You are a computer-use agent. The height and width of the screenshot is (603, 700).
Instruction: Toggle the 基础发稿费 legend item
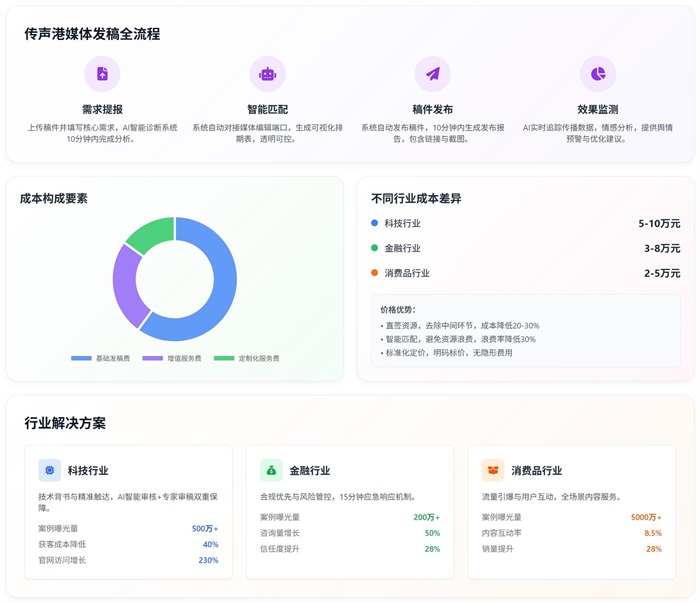click(x=102, y=358)
